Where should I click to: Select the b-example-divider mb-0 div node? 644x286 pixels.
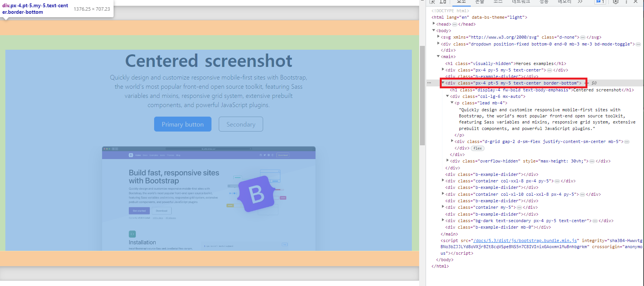(498, 227)
